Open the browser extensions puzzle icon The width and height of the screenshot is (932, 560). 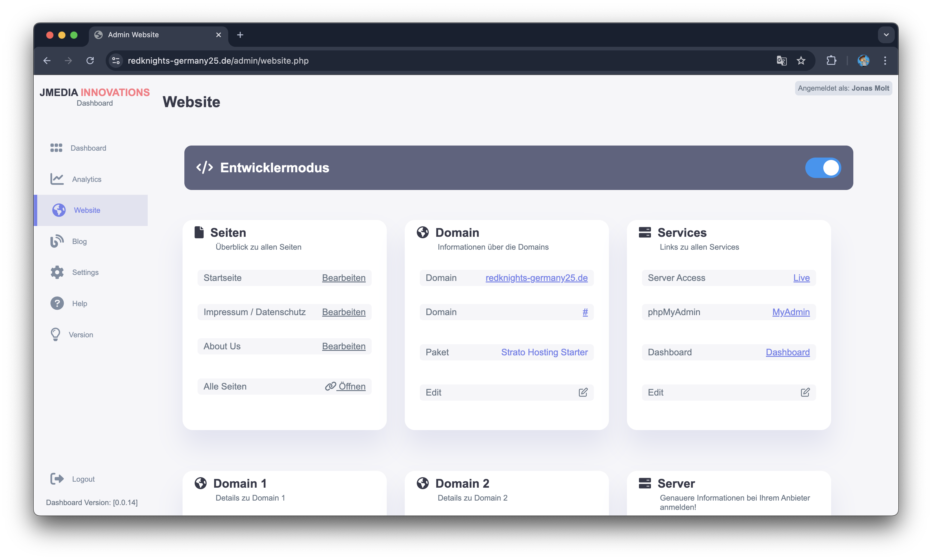[x=831, y=60]
